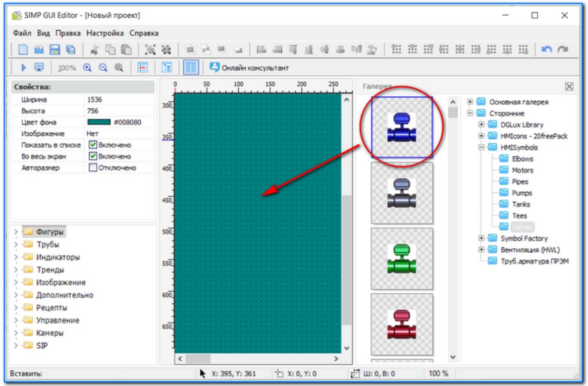The width and height of the screenshot is (588, 386).
Task: Uncheck Во весь экран checkbox
Action: pyautogui.click(x=93, y=156)
